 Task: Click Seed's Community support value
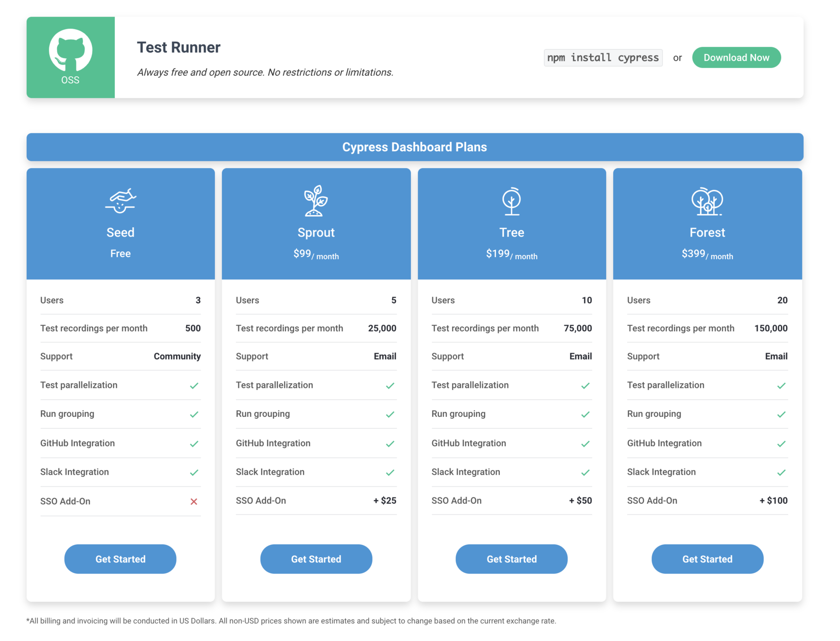click(177, 356)
